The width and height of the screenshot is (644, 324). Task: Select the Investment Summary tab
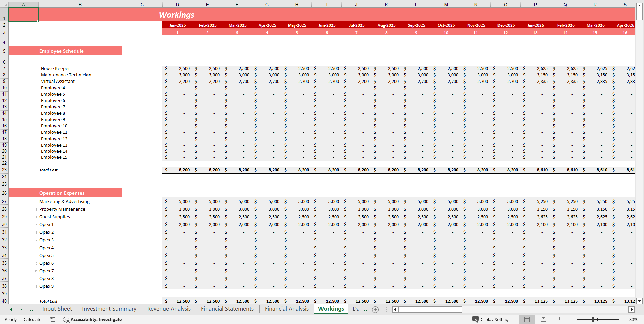[x=109, y=309]
